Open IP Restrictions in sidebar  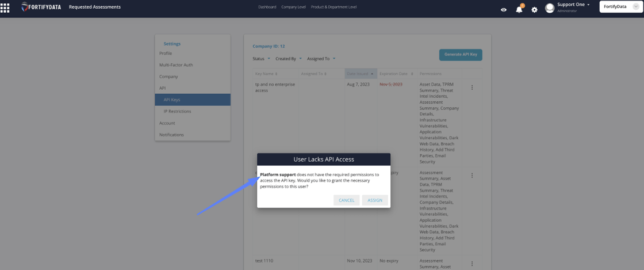(x=177, y=111)
